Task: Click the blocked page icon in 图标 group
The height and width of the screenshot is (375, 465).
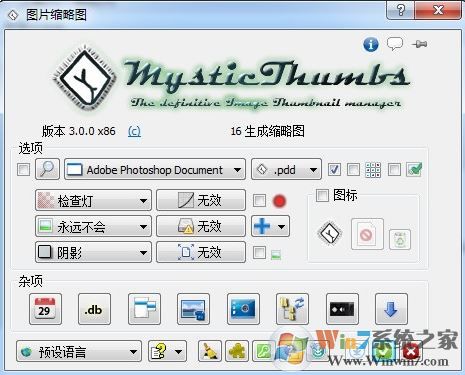Action: tap(367, 234)
